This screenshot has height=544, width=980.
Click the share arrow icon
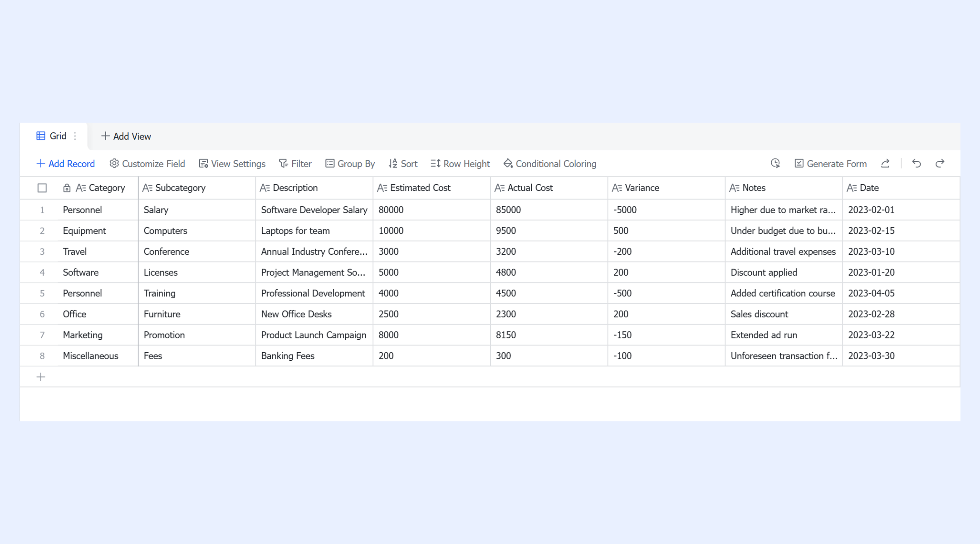885,163
